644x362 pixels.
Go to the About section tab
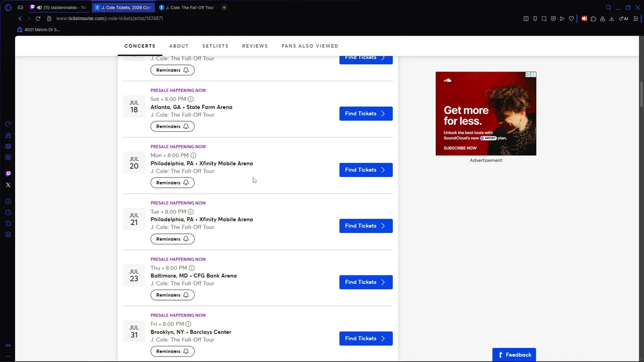[x=179, y=46]
